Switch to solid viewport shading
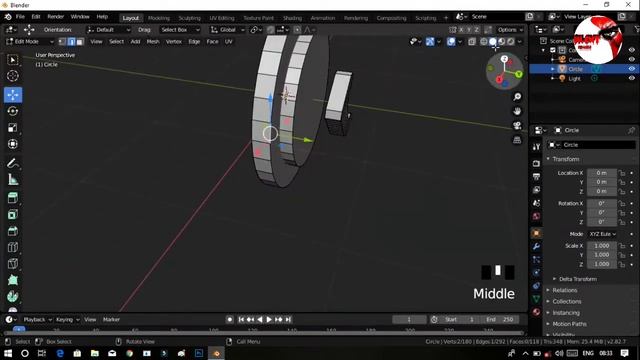640x360 pixels. [x=493, y=42]
